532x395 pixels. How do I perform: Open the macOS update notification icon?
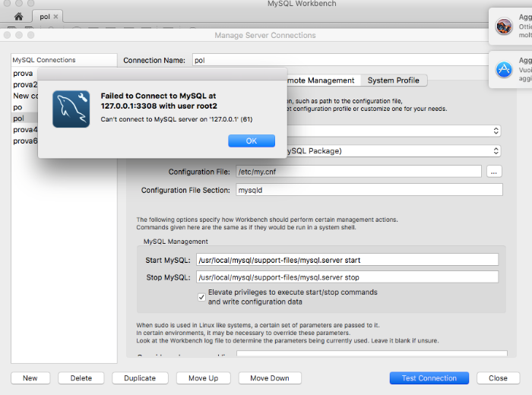pyautogui.click(x=504, y=26)
